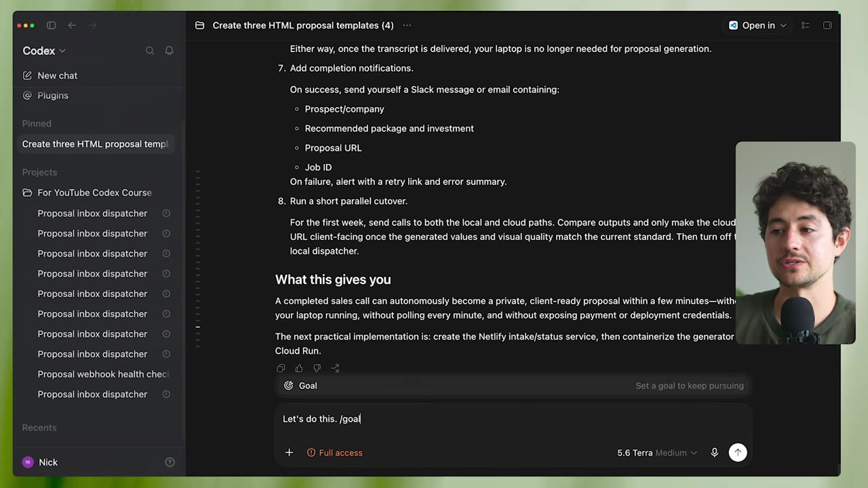Select the Goal command suggestion
868x488 pixels.
513,386
